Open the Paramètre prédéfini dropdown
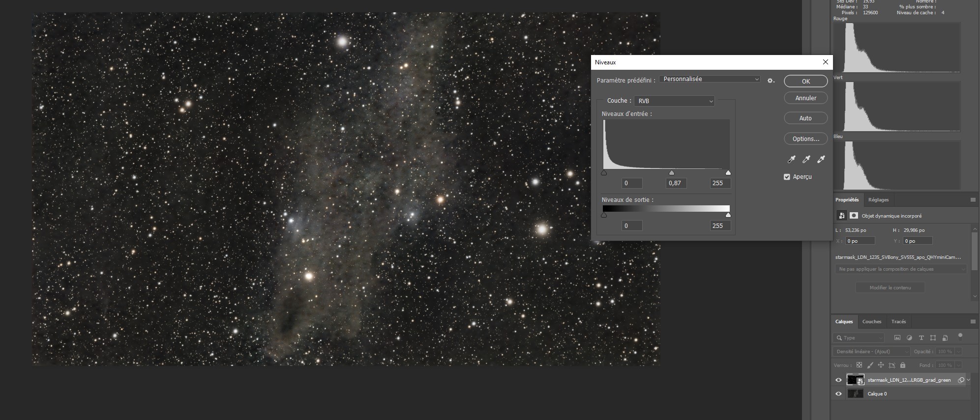 (710, 79)
